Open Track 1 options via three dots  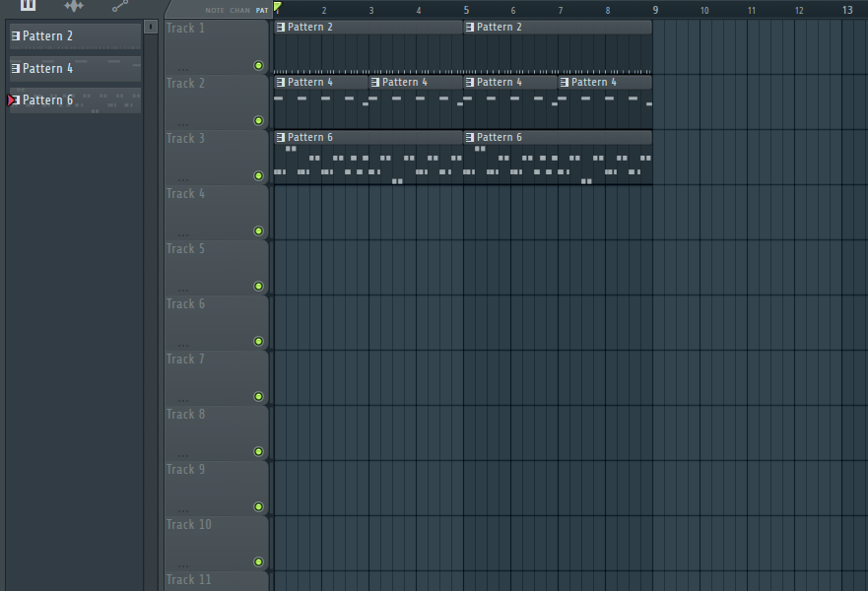(182, 67)
